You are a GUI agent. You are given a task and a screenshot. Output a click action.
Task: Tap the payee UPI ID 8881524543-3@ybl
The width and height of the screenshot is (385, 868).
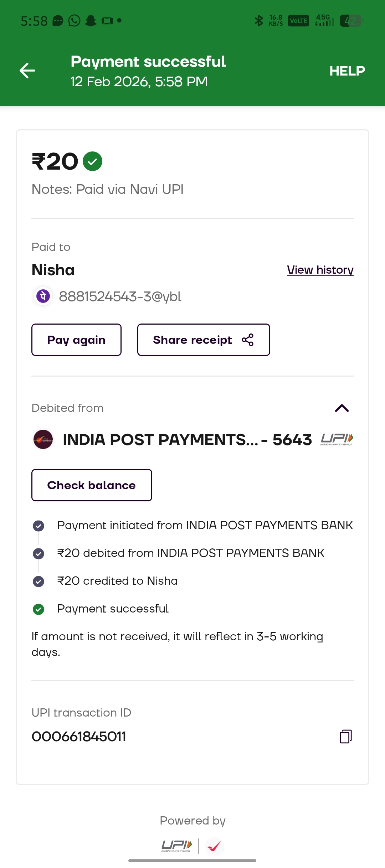[120, 296]
